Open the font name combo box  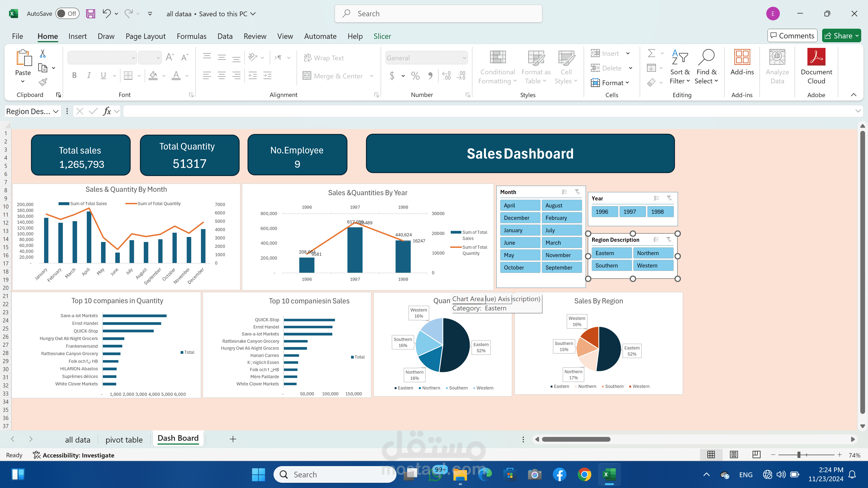tap(102, 58)
